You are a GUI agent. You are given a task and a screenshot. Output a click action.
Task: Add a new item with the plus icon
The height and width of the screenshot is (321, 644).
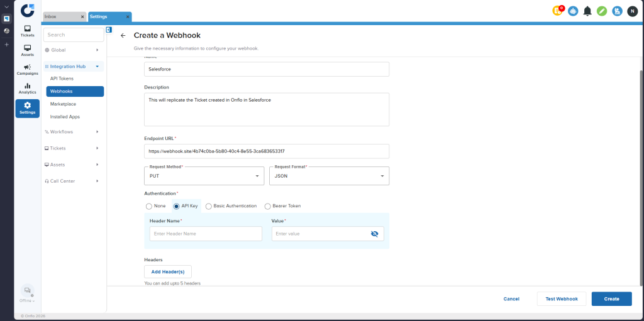(6, 45)
